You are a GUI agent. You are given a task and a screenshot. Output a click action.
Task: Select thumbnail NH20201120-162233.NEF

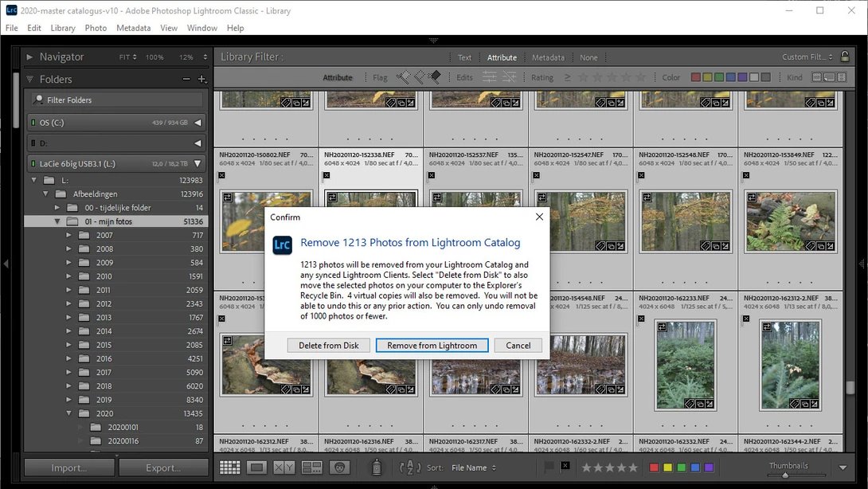coord(686,365)
